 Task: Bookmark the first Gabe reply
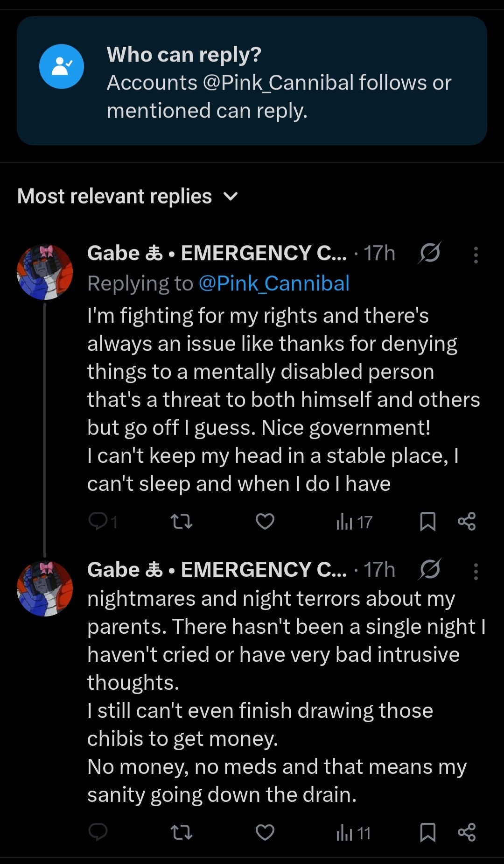[427, 521]
